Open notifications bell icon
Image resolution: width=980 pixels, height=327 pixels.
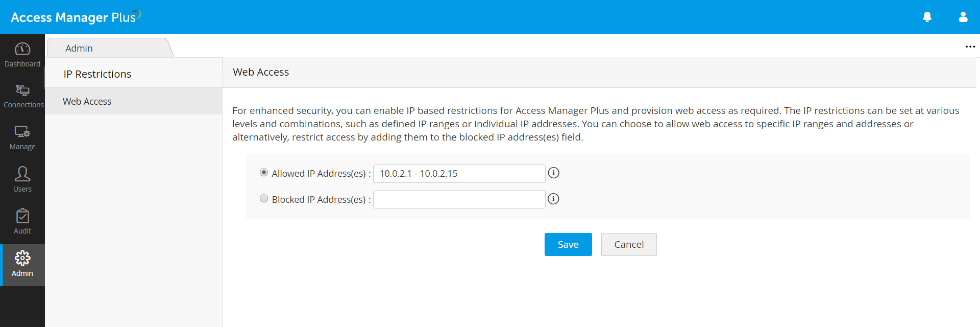[927, 17]
